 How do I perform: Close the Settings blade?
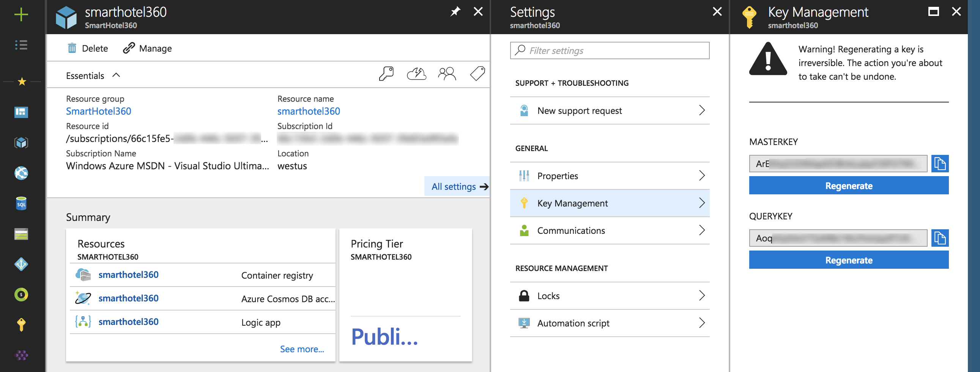[717, 11]
